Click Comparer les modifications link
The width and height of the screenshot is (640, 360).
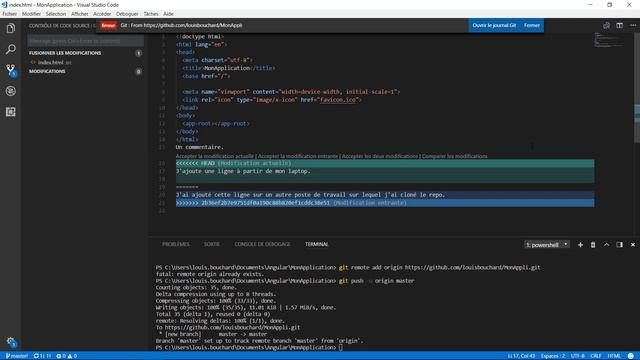coord(455,156)
